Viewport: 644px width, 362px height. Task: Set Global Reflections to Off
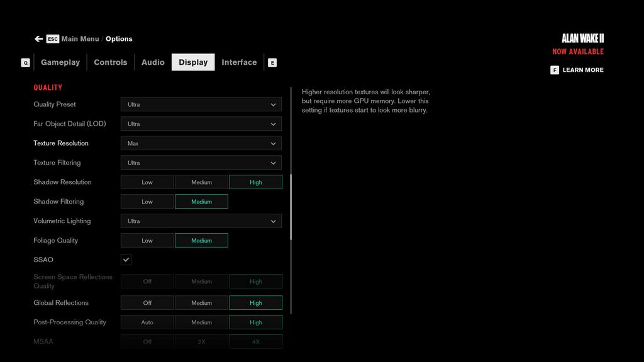(147, 302)
